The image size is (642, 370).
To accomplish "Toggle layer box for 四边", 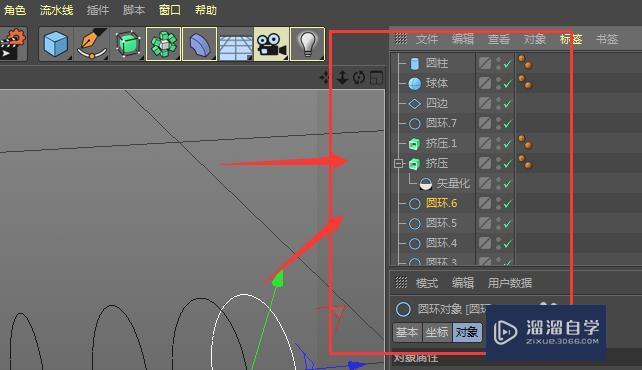I will coord(485,103).
